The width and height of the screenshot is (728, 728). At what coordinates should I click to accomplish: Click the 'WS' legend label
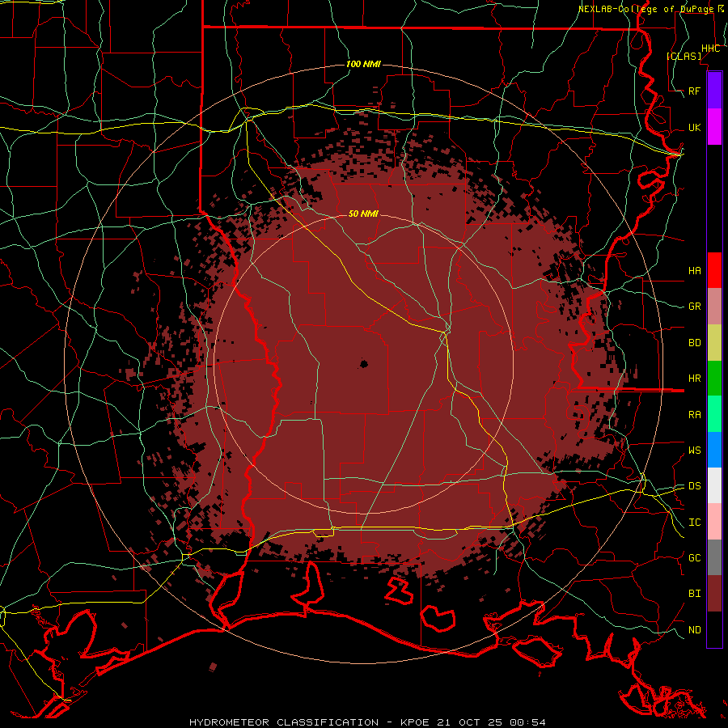(x=694, y=451)
